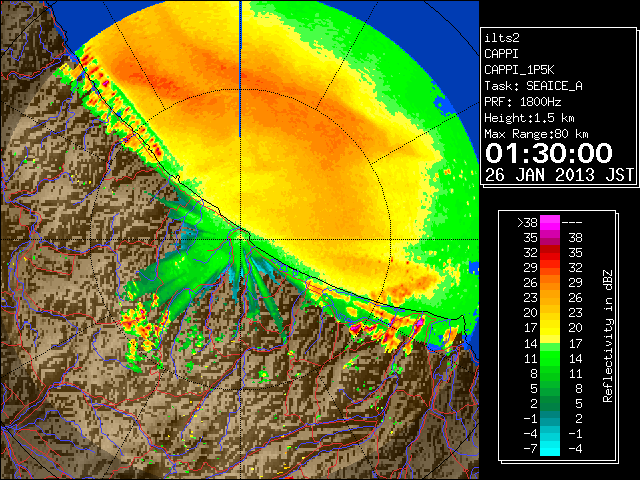Click the "Max Range:80 km" text
The width and height of the screenshot is (640, 480).
click(x=536, y=134)
